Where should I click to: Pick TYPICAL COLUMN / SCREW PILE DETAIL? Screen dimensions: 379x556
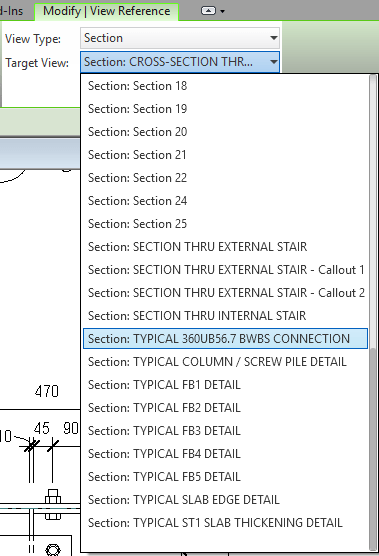[x=225, y=362]
